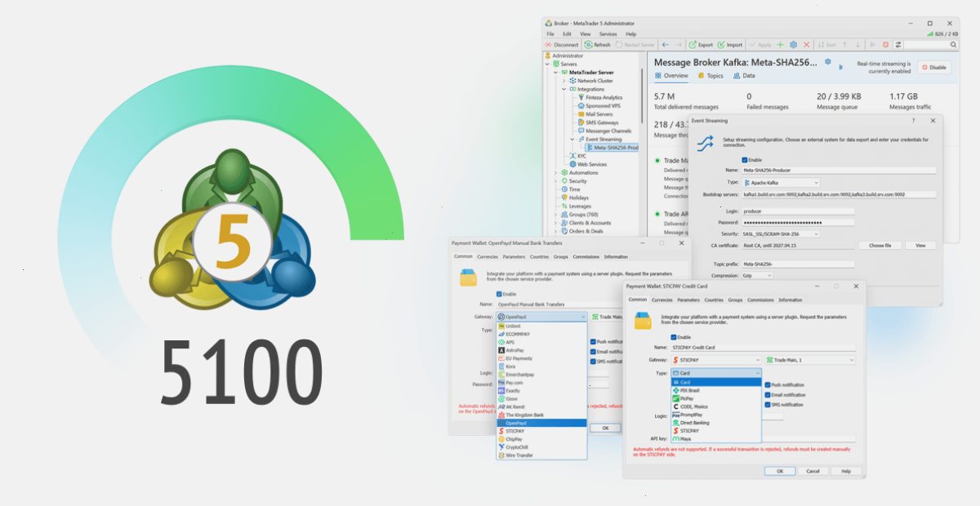Click the blue gear Edit icon in toolbar
The height and width of the screenshot is (506, 980).
coord(793,45)
